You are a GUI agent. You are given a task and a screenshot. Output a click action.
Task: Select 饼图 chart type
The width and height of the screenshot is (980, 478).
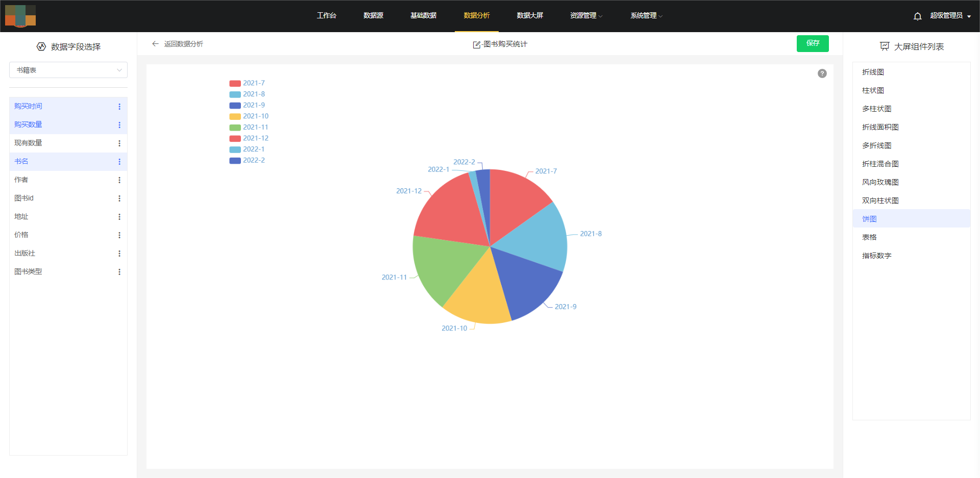pyautogui.click(x=911, y=219)
